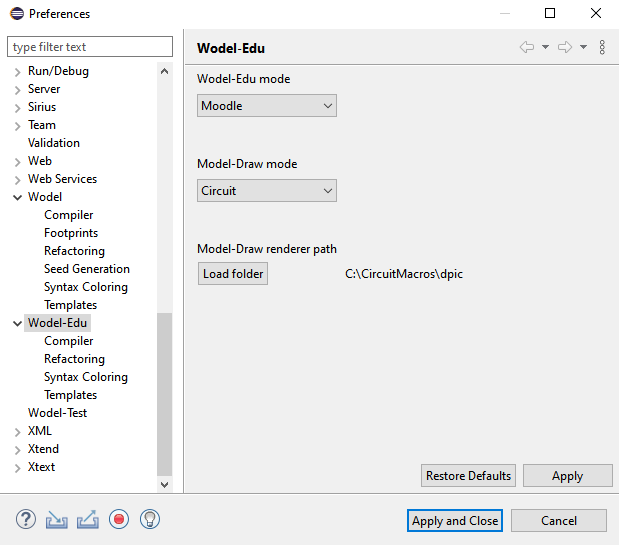Screen dimensions: 619x545
Task: Click the C:\CircuitMacros\dpic path text
Action: tap(404, 274)
